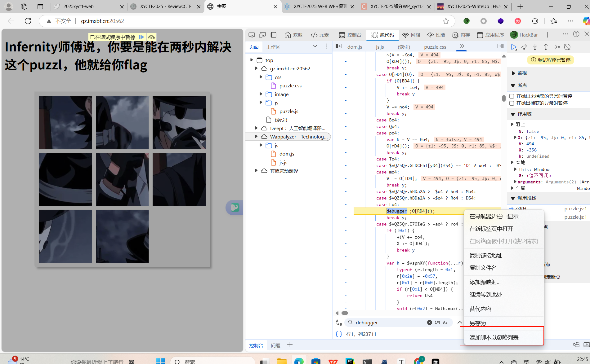Open browser extensions puzzle icon
Image resolution: width=590 pixels, height=364 pixels.
click(x=535, y=21)
